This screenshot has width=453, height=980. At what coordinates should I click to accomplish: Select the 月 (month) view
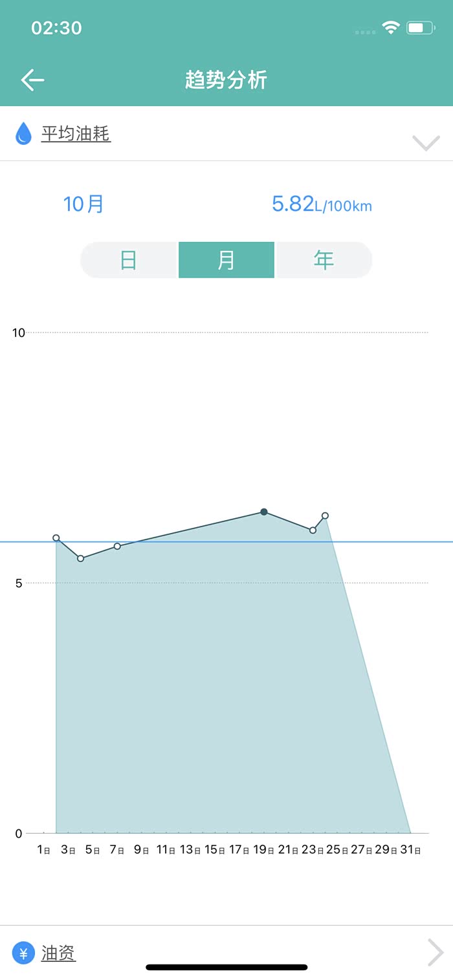[x=226, y=260]
